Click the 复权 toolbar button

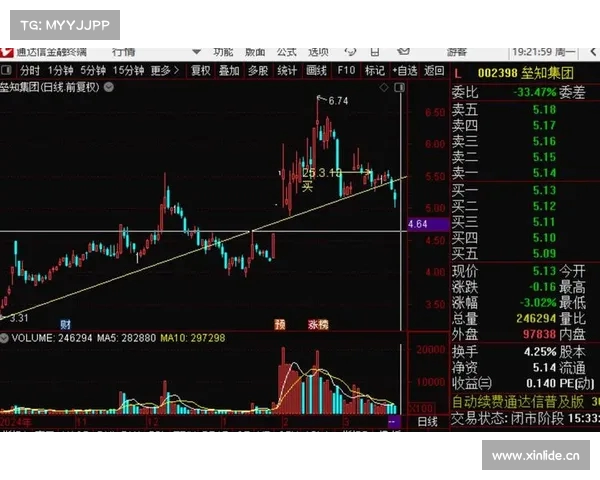201,70
